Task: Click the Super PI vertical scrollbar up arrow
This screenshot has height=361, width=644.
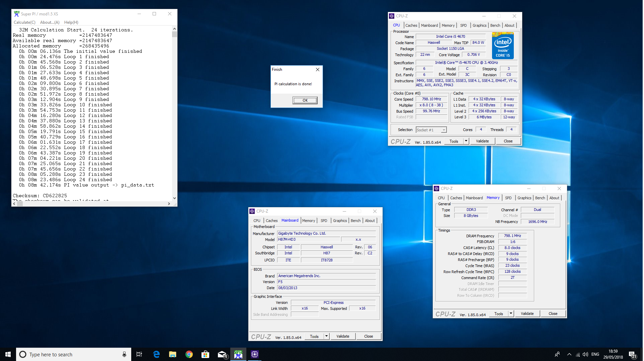Action: click(174, 29)
